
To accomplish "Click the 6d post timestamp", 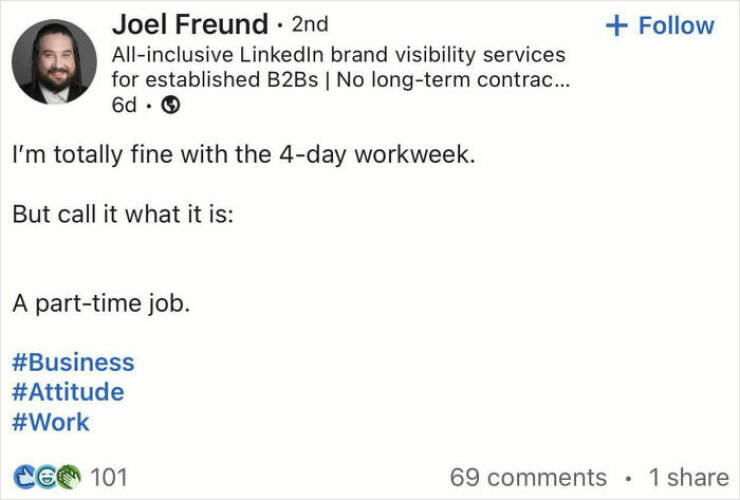I will [x=124, y=105].
